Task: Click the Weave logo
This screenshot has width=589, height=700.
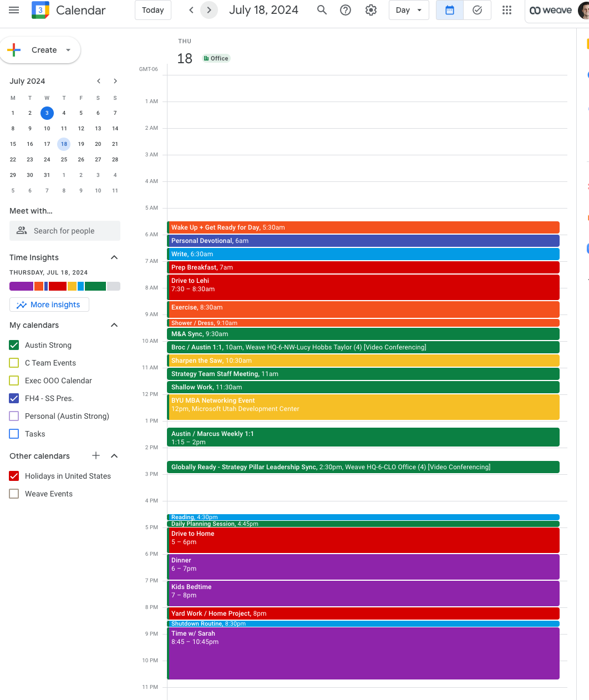Action: coord(550,11)
